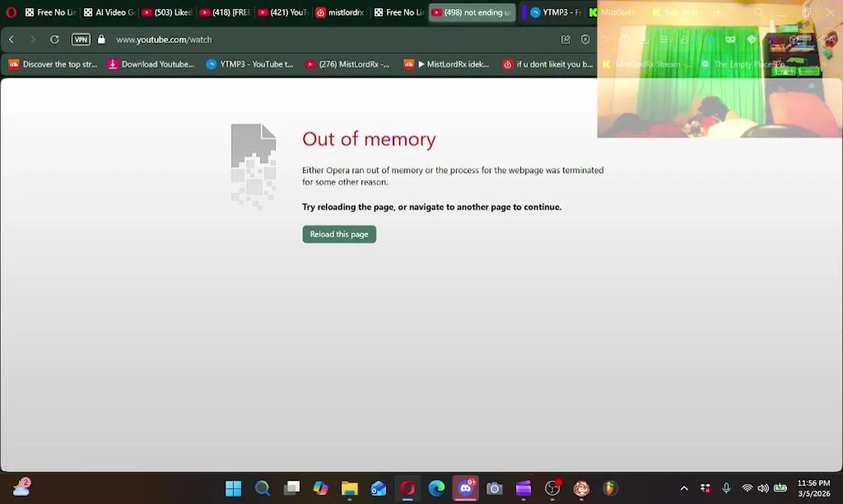843x504 pixels.
Task: Switch to the (421) YouT tab
Action: pyautogui.click(x=283, y=12)
